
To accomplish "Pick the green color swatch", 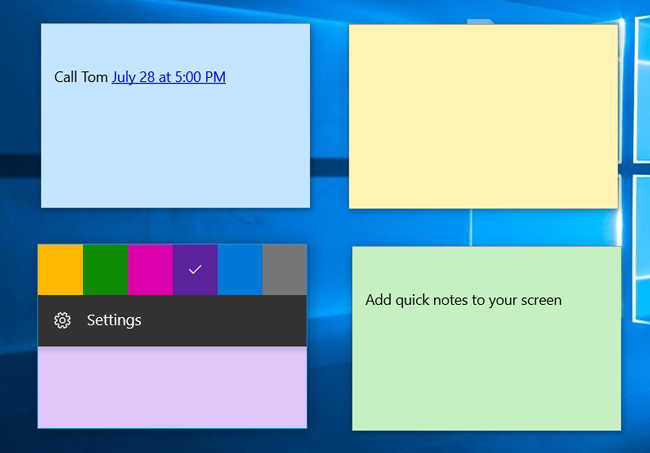I will 105,270.
